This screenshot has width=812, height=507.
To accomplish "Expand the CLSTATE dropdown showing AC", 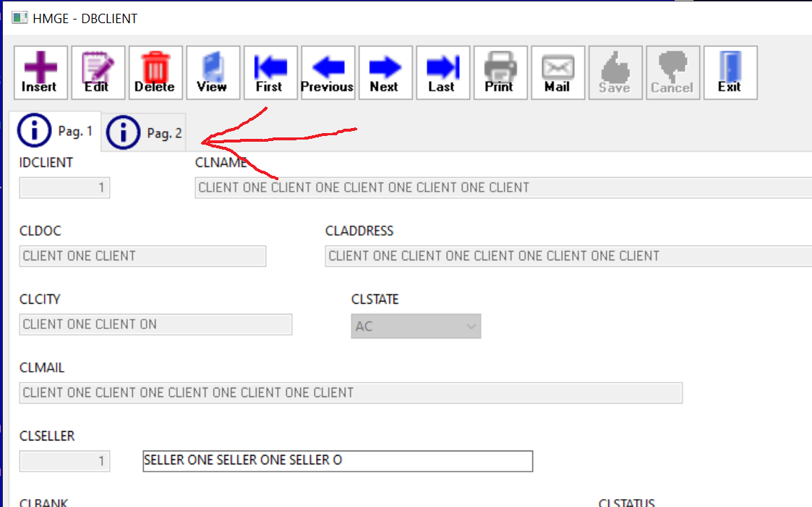I will coord(416,326).
